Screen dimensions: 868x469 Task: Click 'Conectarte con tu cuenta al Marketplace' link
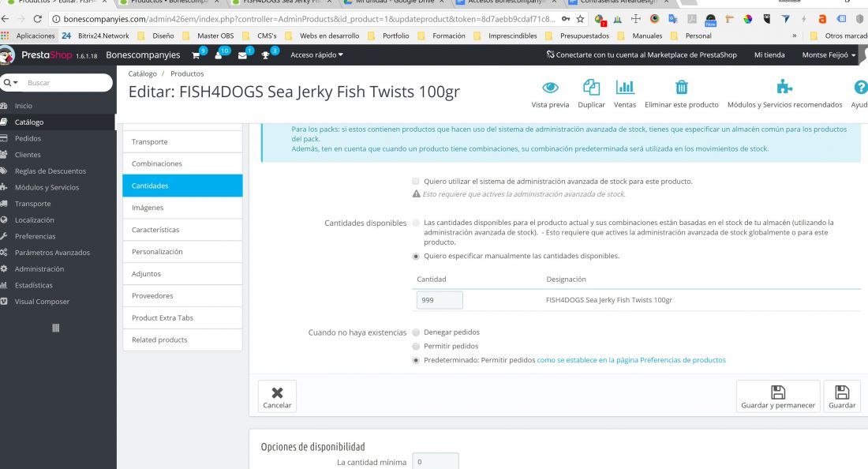click(642, 54)
